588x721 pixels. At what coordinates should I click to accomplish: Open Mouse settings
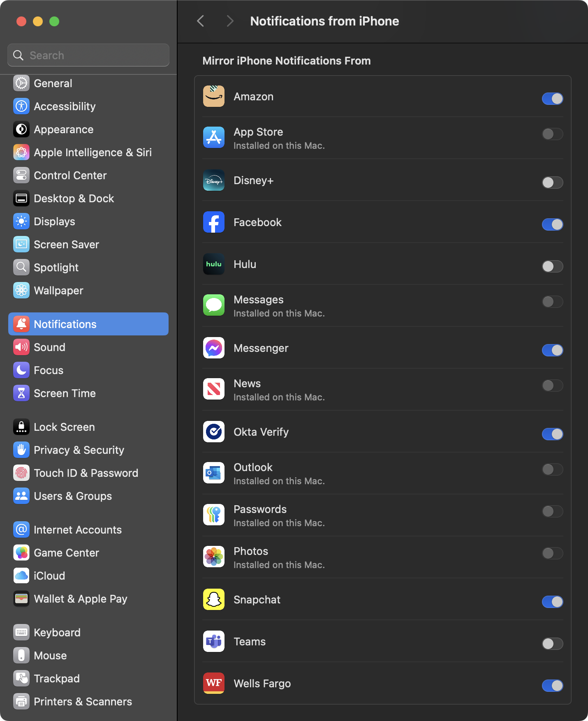coord(88,655)
